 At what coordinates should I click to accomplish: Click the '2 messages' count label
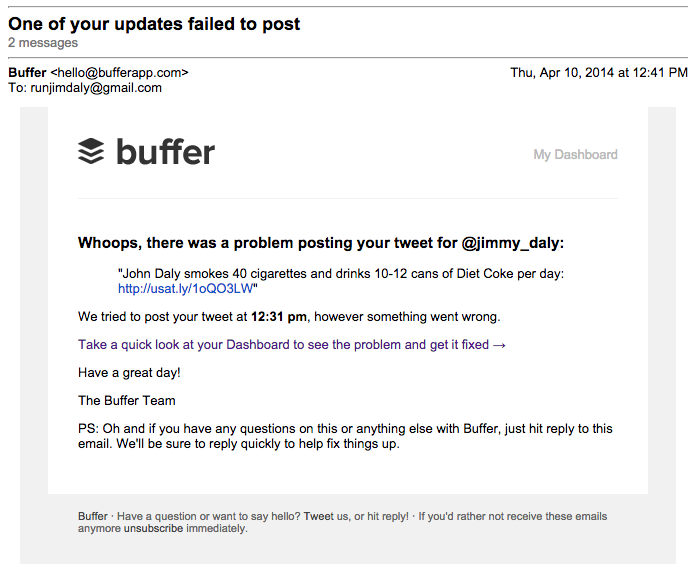[43, 43]
